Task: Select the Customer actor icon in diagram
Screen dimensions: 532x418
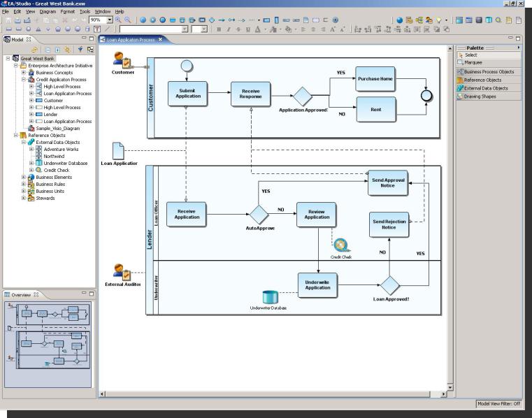Action: (x=122, y=60)
